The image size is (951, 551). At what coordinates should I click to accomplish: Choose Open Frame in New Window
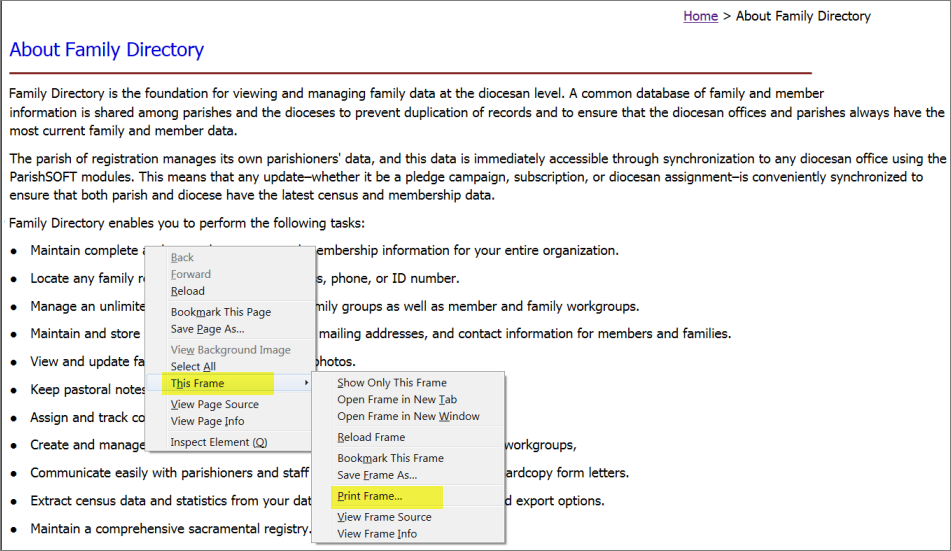click(408, 416)
